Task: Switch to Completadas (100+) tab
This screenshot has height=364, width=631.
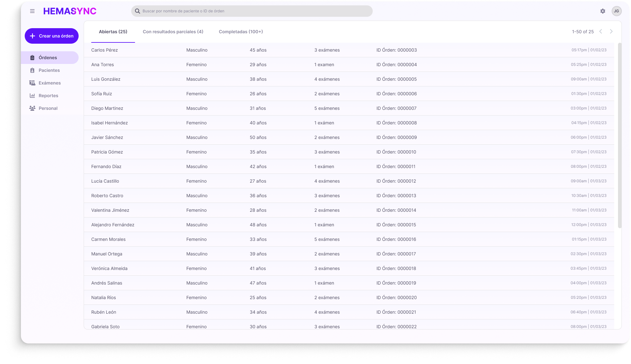Action: tap(241, 32)
